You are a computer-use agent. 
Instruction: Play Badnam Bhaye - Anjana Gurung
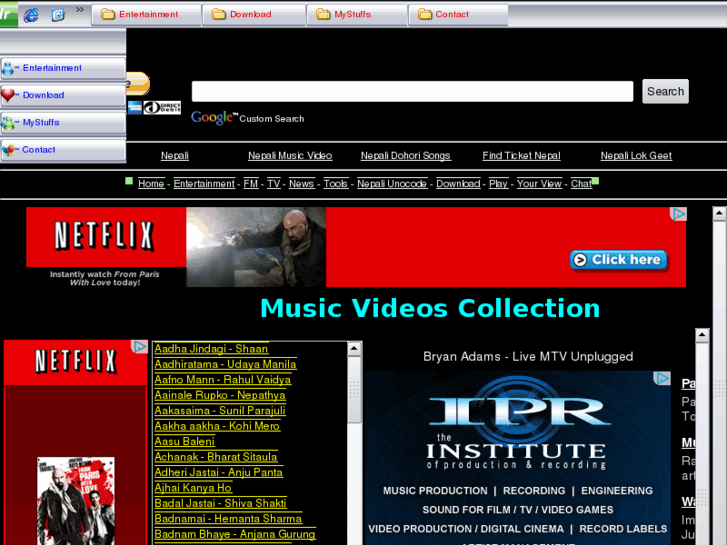click(235, 534)
